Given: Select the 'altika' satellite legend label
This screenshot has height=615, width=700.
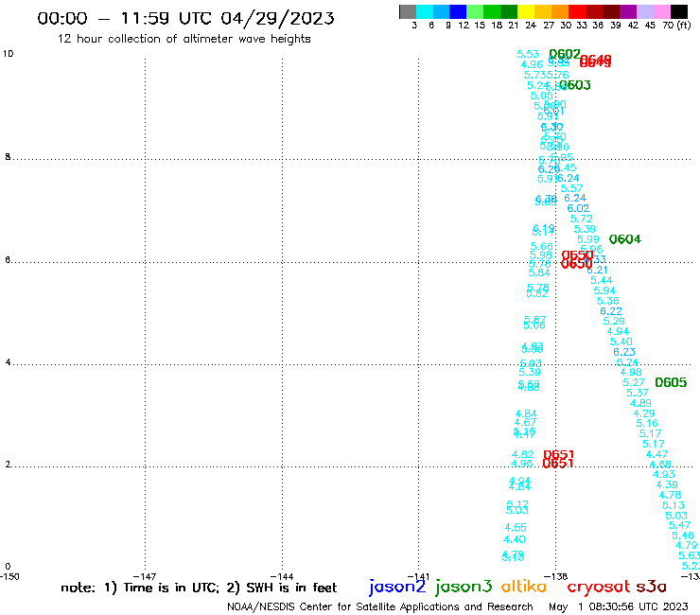Looking at the screenshot, I should pos(523,586).
